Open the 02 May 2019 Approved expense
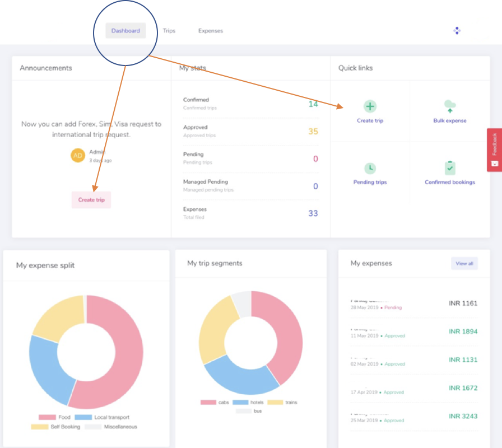Image resolution: width=502 pixels, height=448 pixels. pyautogui.click(x=414, y=360)
